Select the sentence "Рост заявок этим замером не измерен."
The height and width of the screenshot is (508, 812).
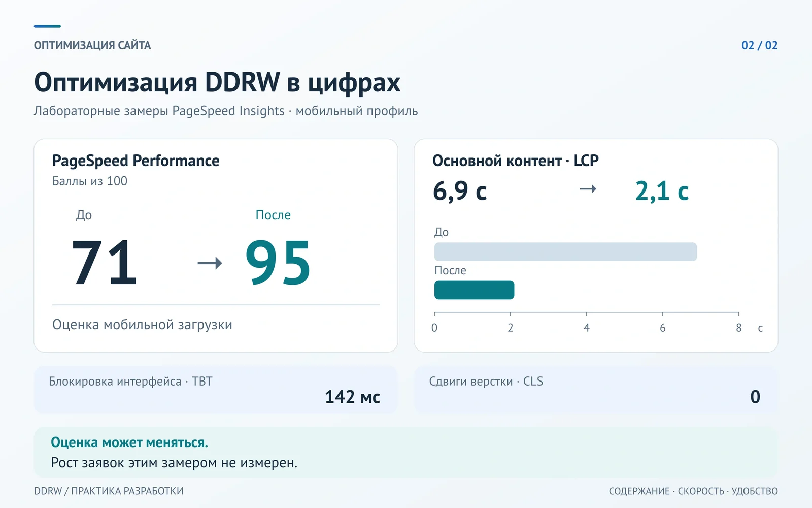pos(174,463)
